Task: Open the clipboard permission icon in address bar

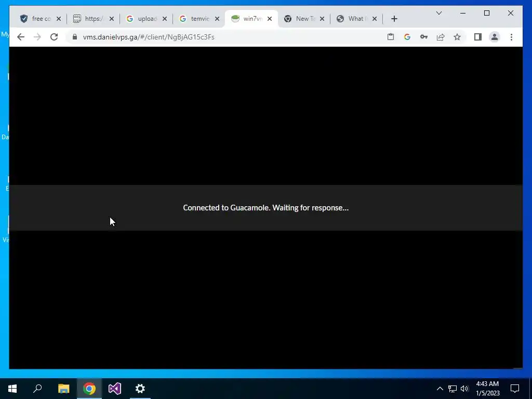Action: pos(391,37)
